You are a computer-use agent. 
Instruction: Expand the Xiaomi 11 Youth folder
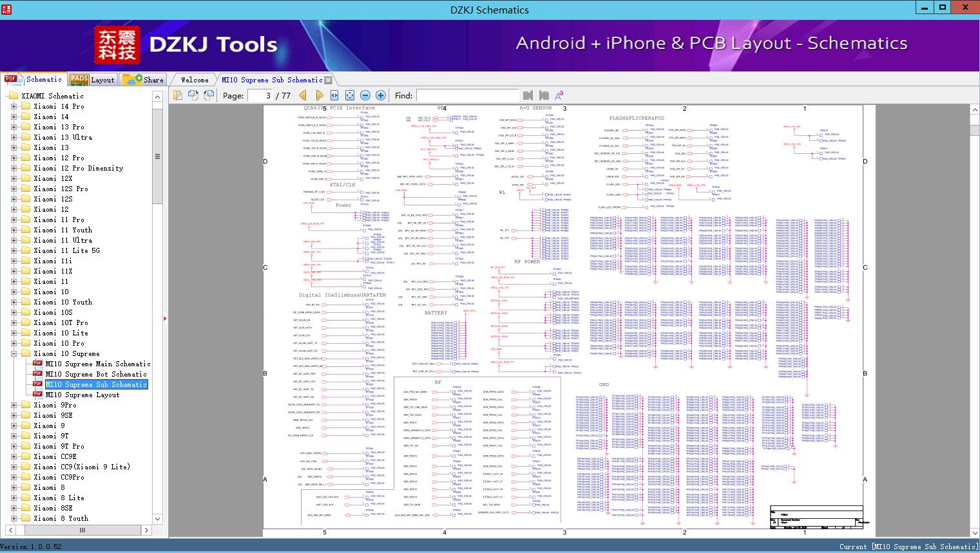[x=14, y=230]
